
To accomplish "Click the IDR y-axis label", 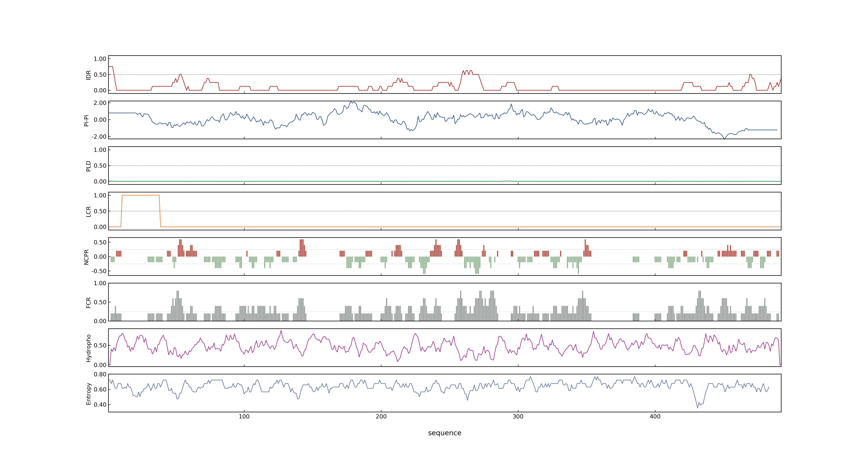I will (88, 75).
